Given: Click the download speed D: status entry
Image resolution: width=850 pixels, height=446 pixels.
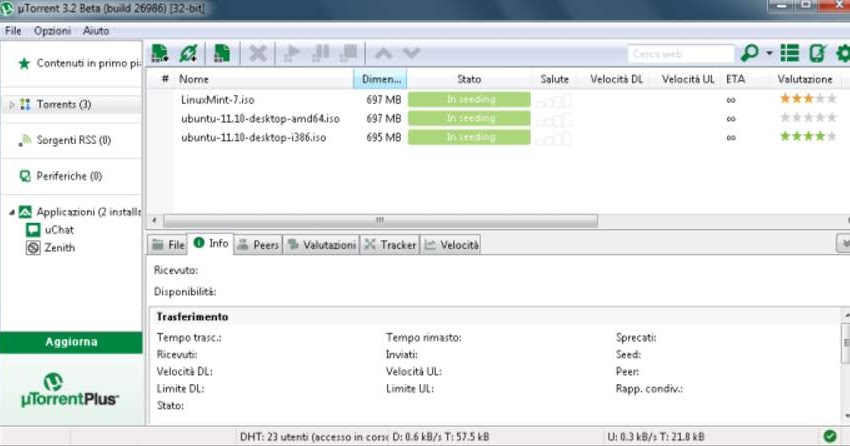Looking at the screenshot, I should pyautogui.click(x=440, y=437).
